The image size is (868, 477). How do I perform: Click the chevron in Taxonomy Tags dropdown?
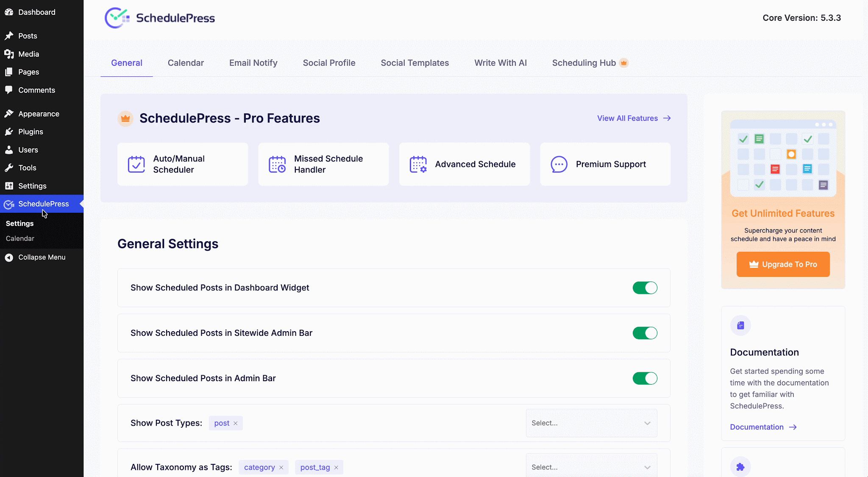[x=647, y=467]
